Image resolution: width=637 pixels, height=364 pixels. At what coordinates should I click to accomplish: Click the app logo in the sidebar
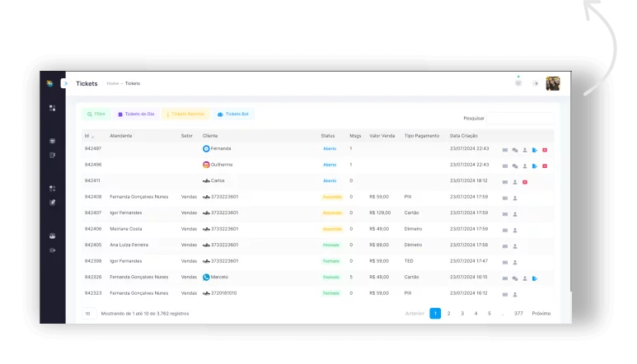49,83
